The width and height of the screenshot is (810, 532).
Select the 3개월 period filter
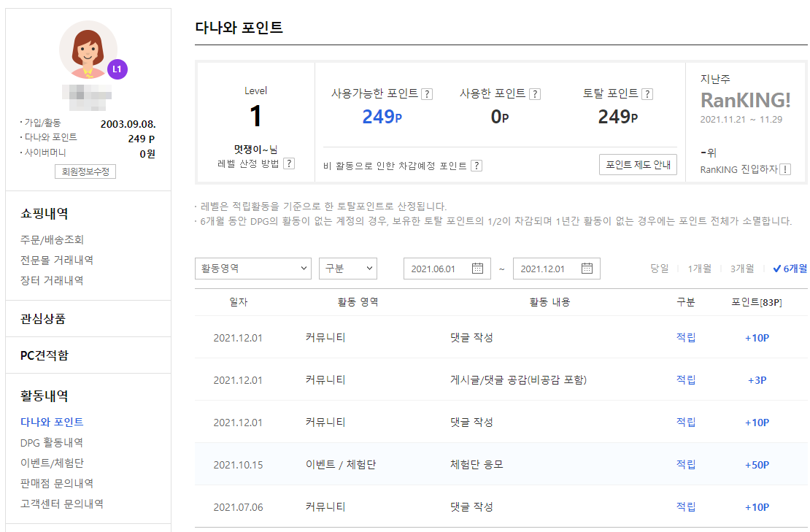click(742, 269)
